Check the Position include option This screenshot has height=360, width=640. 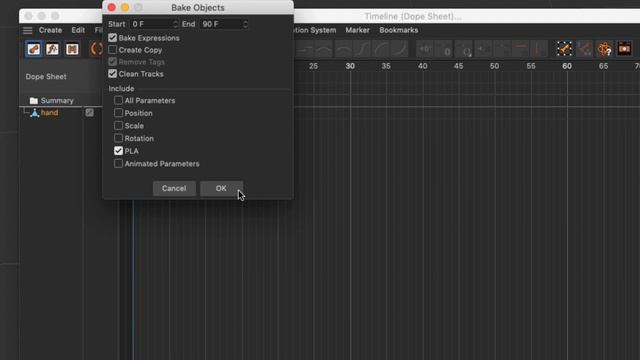pos(118,113)
